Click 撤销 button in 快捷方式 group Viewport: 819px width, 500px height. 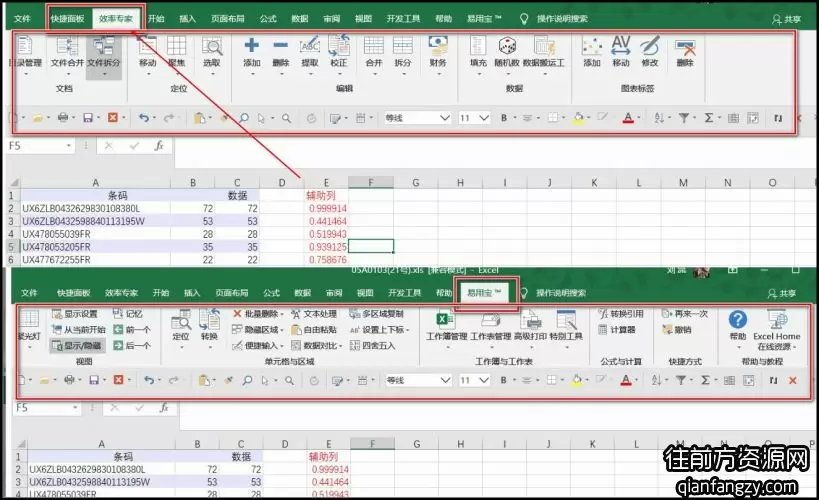[x=677, y=330]
